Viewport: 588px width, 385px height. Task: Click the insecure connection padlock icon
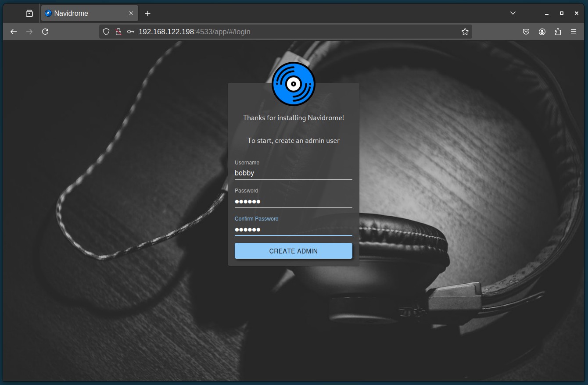[x=118, y=32]
